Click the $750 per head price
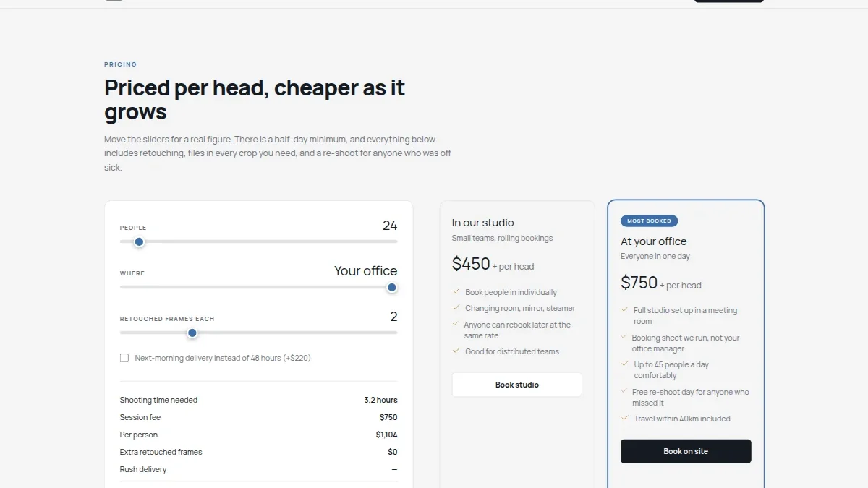This screenshot has height=488, width=868. click(x=661, y=283)
